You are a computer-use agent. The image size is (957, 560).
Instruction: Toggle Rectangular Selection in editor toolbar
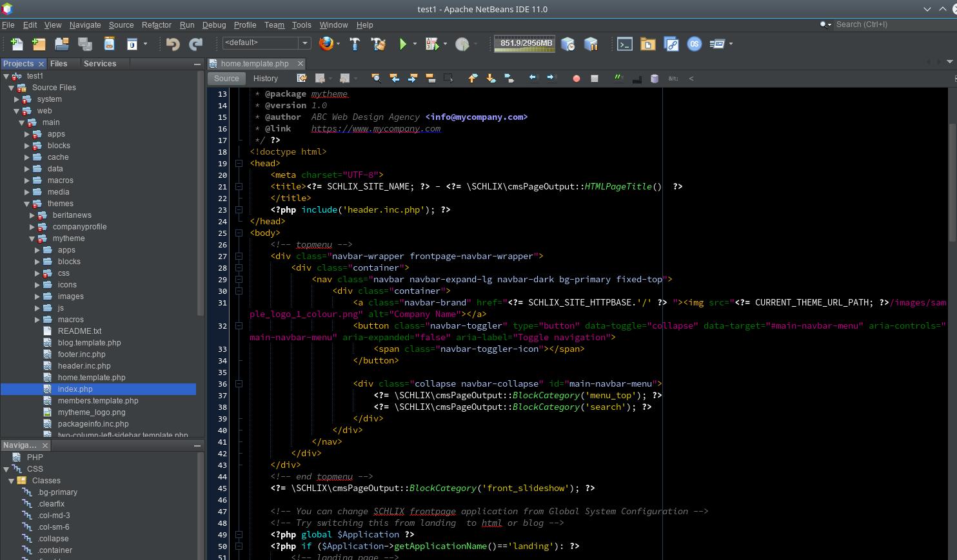point(448,78)
